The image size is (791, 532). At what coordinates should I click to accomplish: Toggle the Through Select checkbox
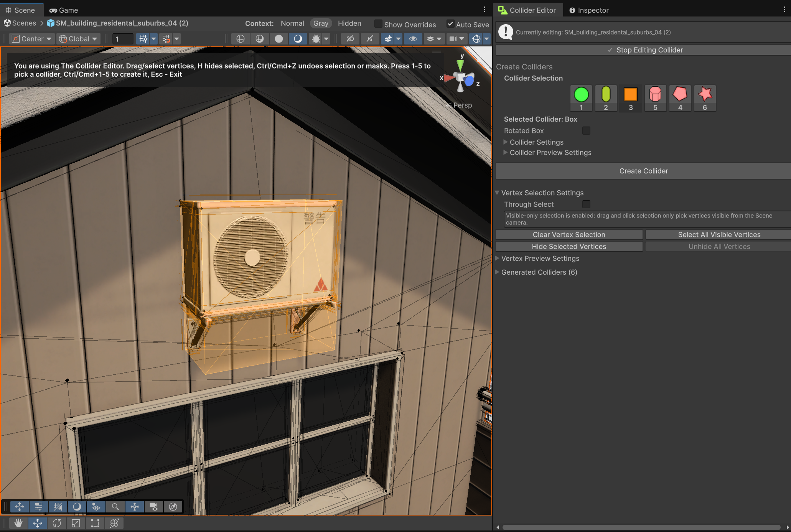coord(586,204)
